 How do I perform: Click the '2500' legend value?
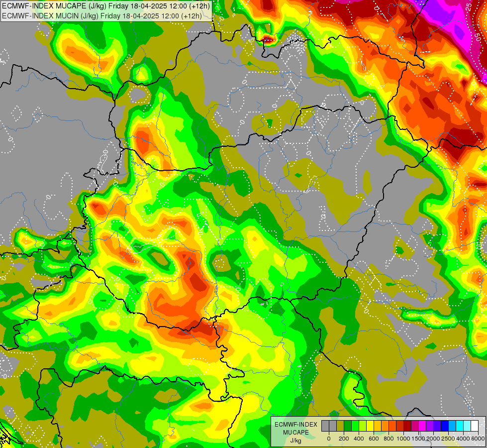pos(448,439)
